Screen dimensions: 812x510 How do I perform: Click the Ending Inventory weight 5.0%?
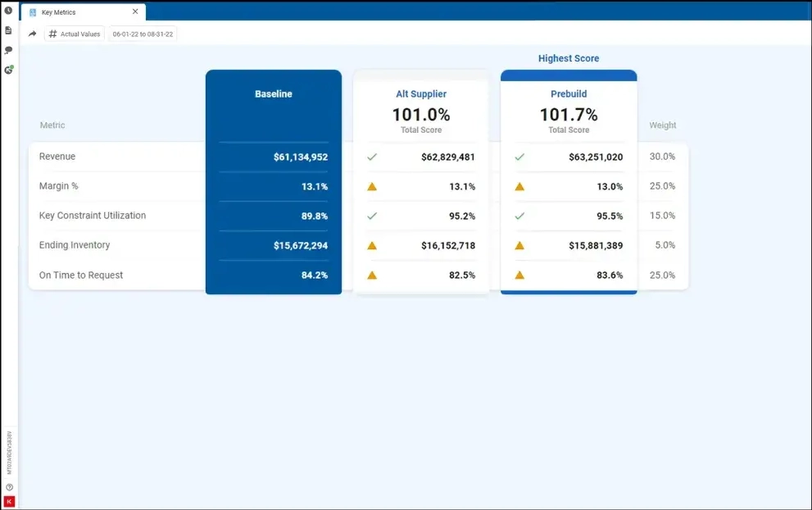(665, 245)
